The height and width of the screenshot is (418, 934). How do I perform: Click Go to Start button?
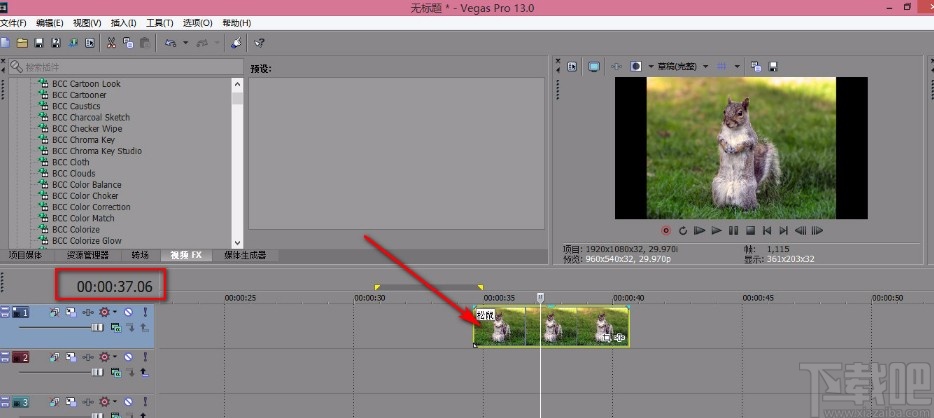pos(767,230)
